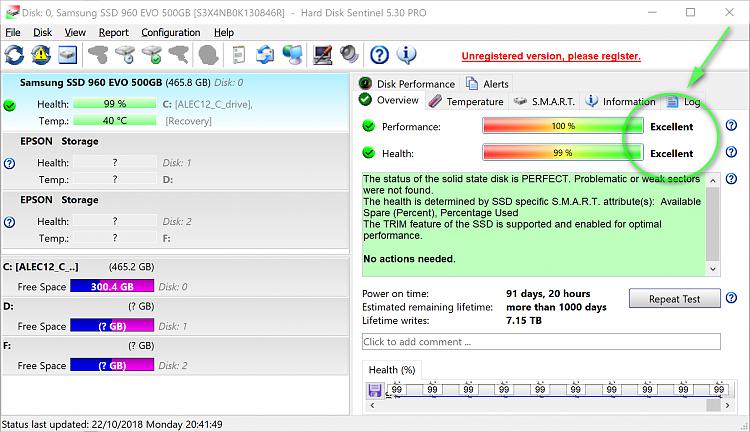Click the globe and computer network icon
750x432 pixels.
pyautogui.click(x=292, y=55)
